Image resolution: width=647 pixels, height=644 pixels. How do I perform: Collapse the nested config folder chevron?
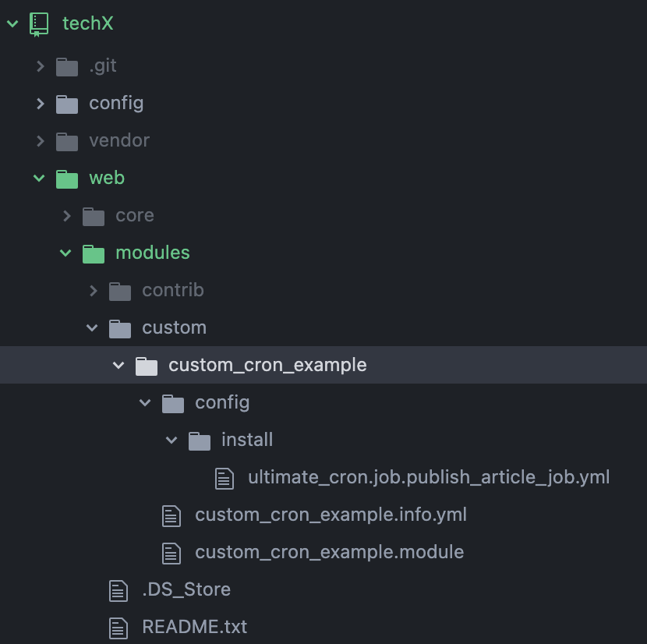(x=145, y=402)
